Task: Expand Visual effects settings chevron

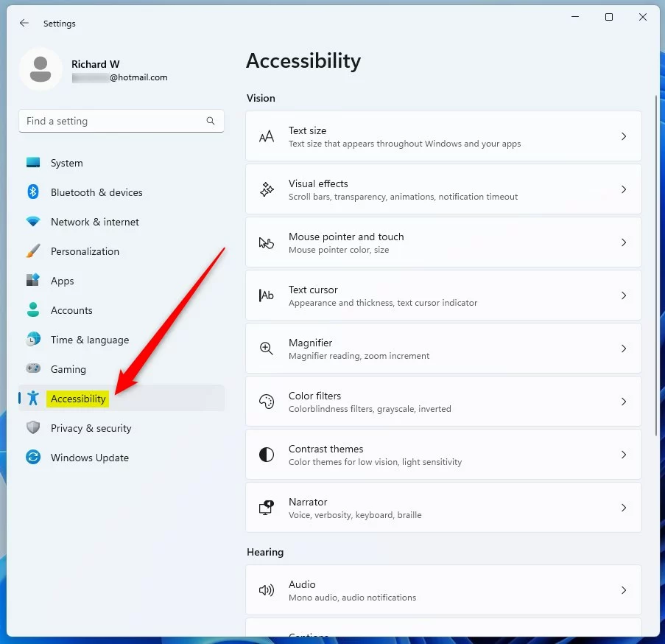Action: tap(624, 189)
